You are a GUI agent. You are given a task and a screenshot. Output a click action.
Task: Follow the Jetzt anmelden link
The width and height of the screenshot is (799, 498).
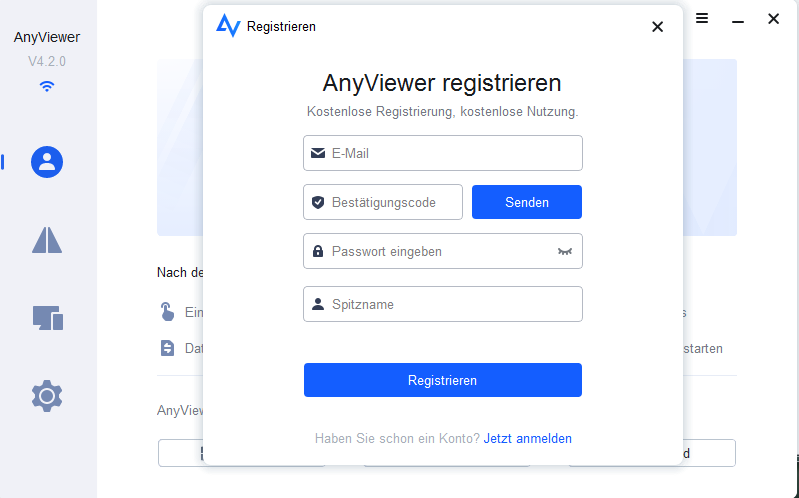[527, 438]
